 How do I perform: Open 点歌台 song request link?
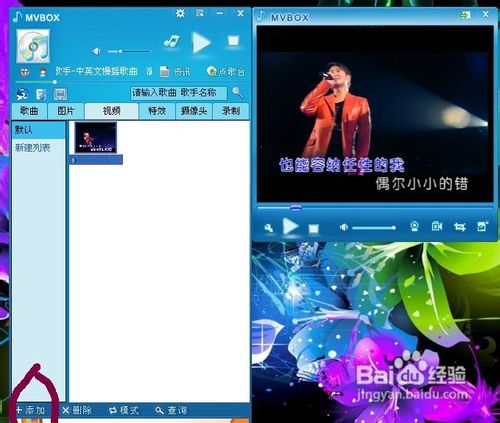[226, 71]
